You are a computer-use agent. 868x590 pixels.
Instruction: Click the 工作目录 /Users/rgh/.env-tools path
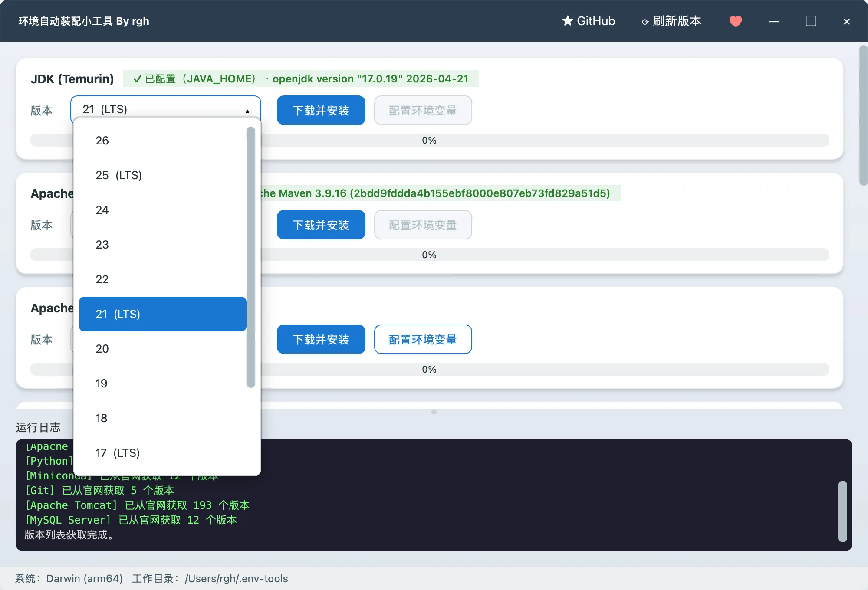[x=210, y=578]
